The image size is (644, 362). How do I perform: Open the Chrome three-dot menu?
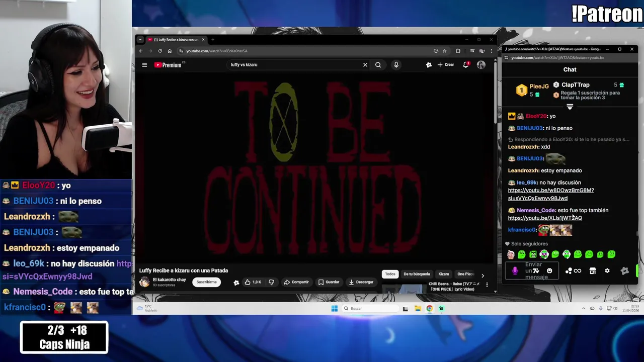coord(492,51)
